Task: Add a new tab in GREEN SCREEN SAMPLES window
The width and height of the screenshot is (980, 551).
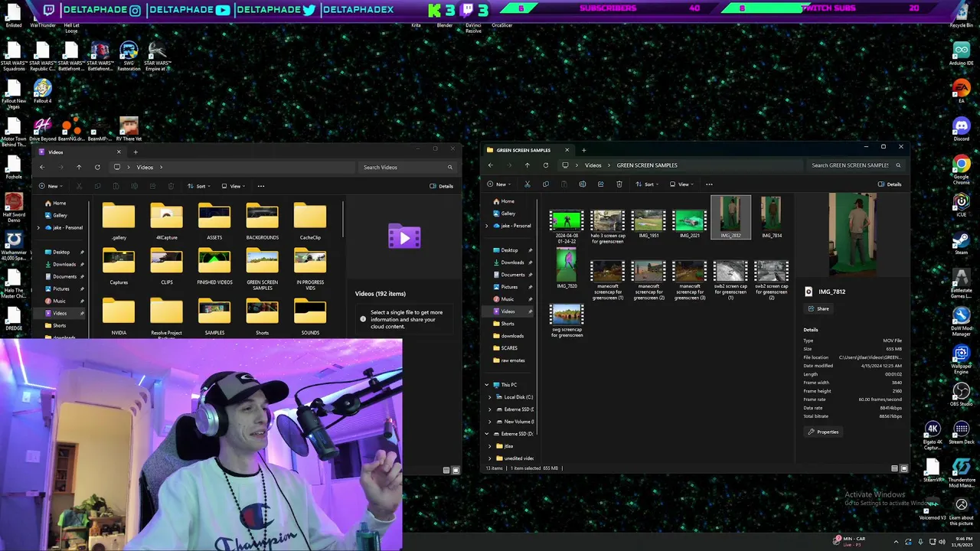Action: pos(583,150)
